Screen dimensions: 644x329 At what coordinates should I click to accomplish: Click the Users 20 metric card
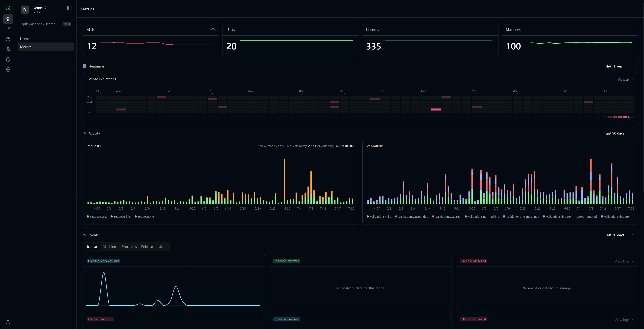pyautogui.click(x=290, y=40)
